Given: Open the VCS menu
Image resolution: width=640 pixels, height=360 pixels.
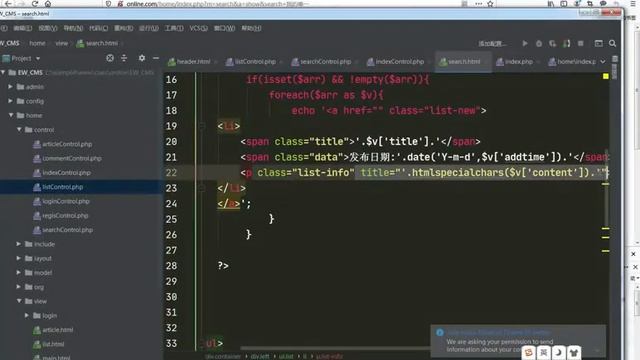Looking at the screenshot, I should pyautogui.click(x=198, y=28).
